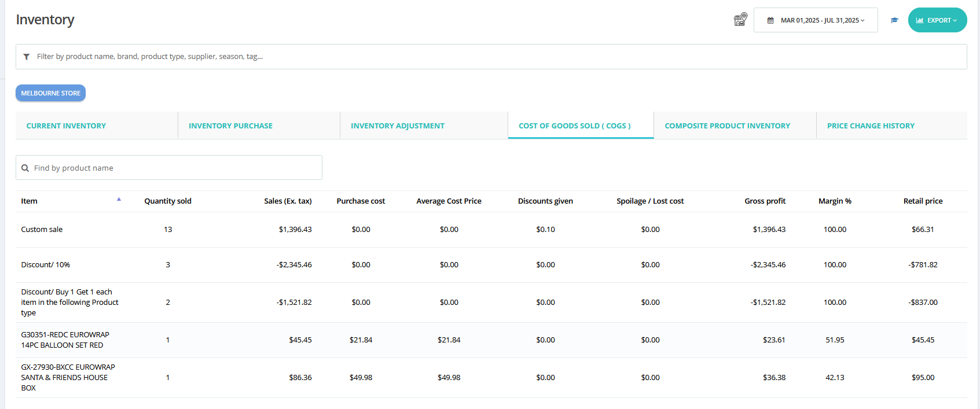Expand the Export dropdown button

937,20
